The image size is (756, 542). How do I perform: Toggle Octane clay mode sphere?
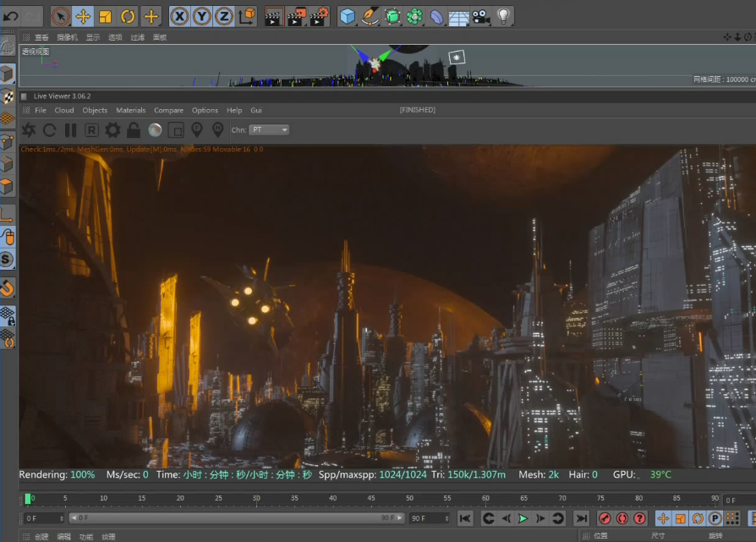coord(155,130)
